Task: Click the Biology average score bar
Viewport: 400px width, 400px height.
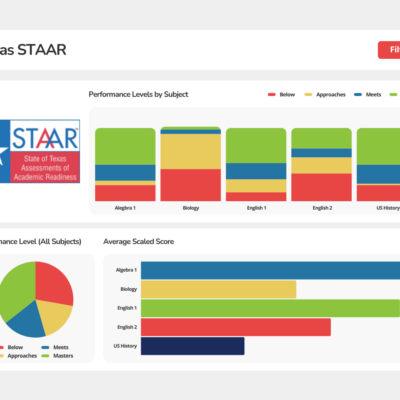Action: (x=219, y=289)
